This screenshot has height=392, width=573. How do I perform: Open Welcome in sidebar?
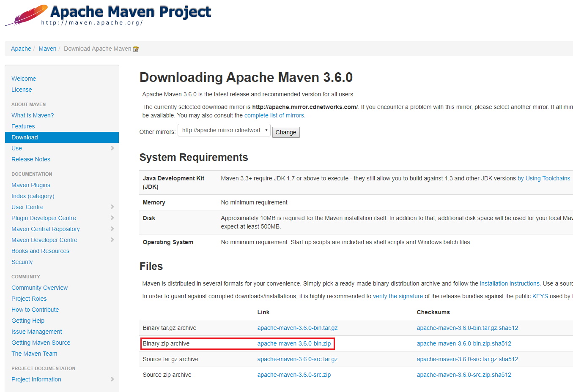point(24,79)
